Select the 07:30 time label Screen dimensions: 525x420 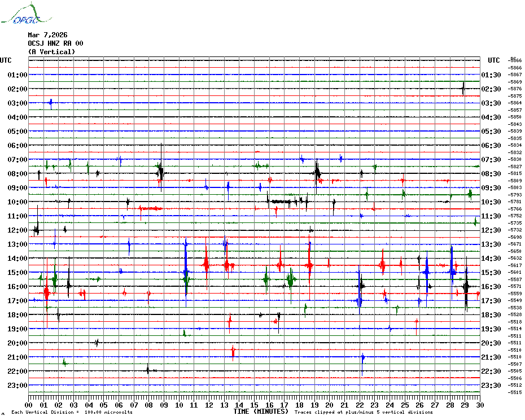(491, 159)
